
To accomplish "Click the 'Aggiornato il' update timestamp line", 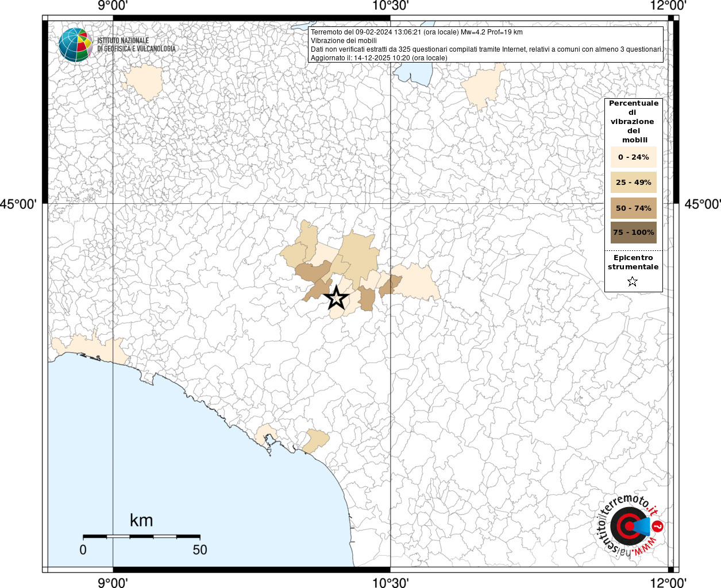I will click(x=379, y=58).
